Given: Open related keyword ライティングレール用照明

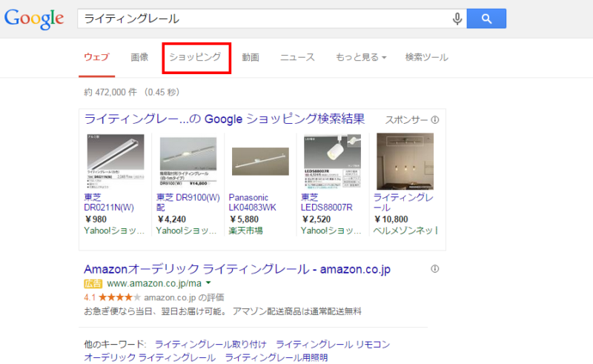Looking at the screenshot, I should [x=276, y=357].
